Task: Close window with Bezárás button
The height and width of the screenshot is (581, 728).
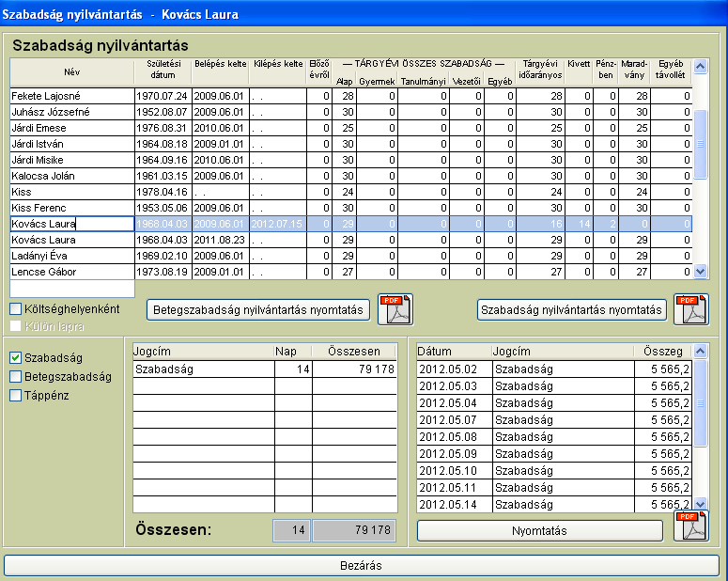Action: click(x=362, y=566)
